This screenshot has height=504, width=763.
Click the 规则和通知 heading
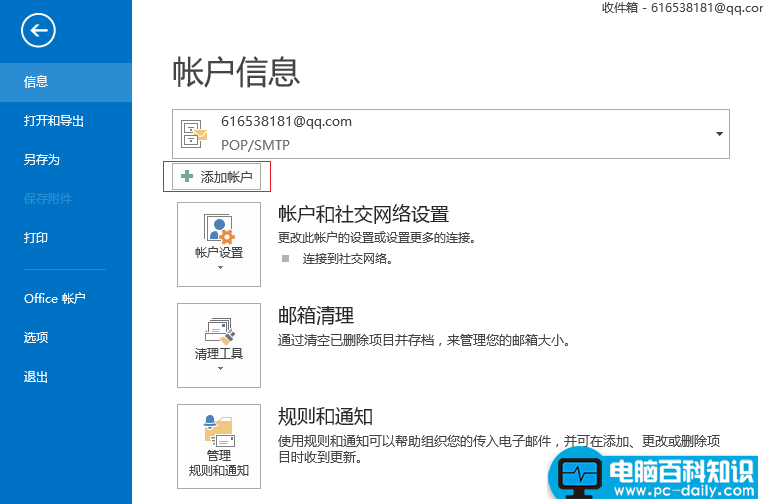click(x=326, y=416)
